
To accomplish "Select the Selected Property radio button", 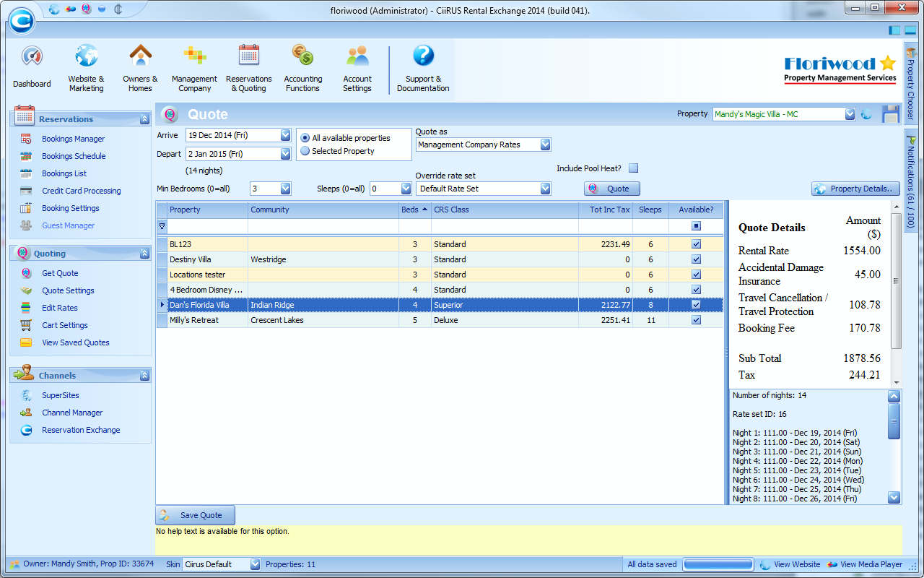I will click(x=305, y=151).
